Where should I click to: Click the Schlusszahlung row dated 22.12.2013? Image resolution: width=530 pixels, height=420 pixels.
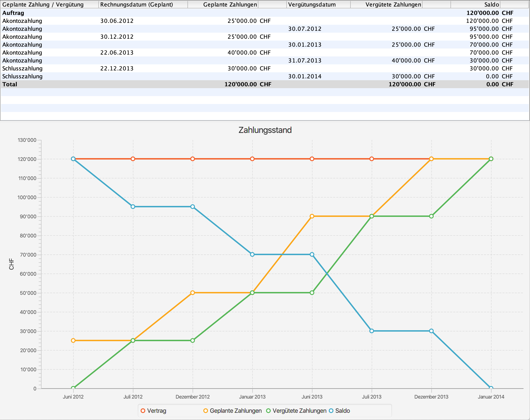(265, 68)
